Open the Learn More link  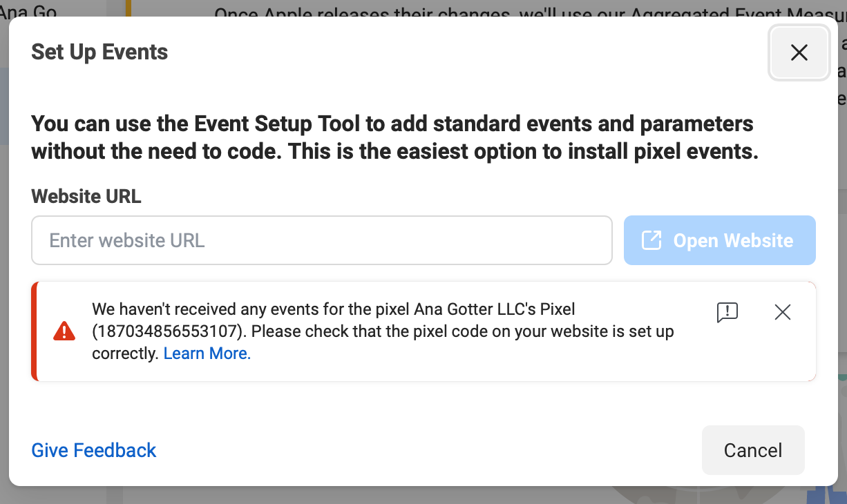206,353
